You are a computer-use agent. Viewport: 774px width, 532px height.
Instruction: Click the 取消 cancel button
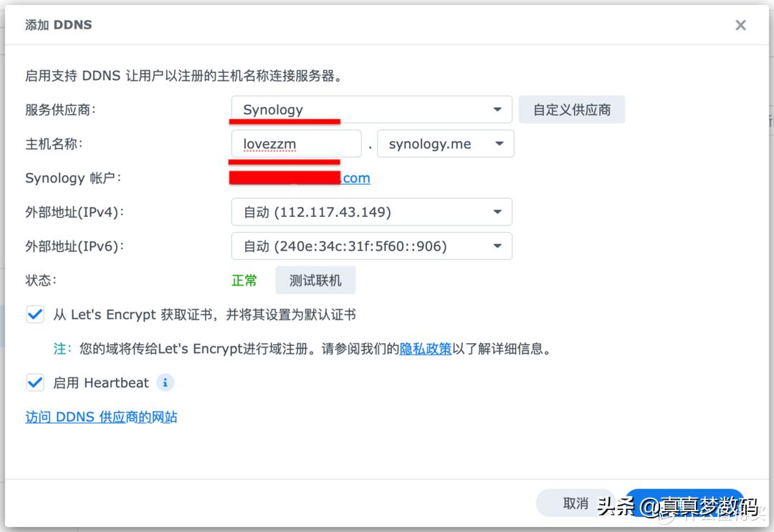click(x=578, y=503)
